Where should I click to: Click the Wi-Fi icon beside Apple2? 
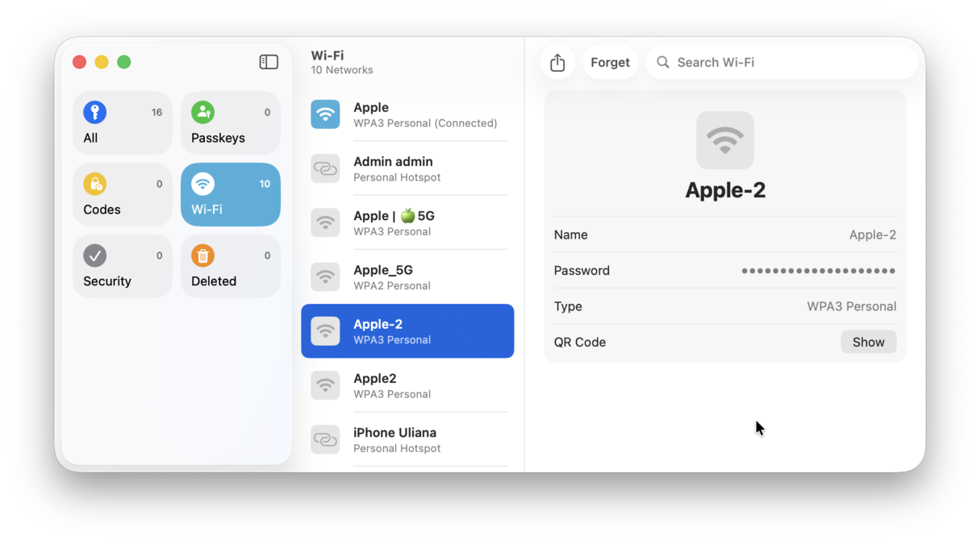tap(326, 385)
